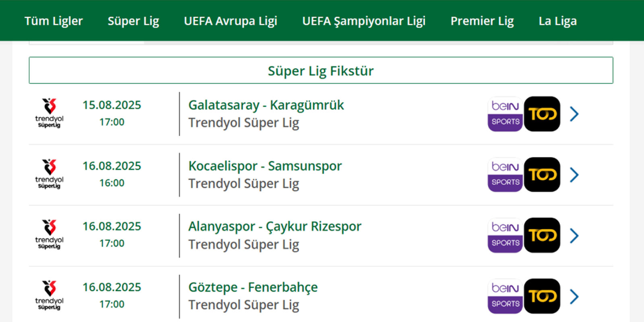Click Trendyol Süper Lig logo beside 15.08.2025

tap(49, 113)
